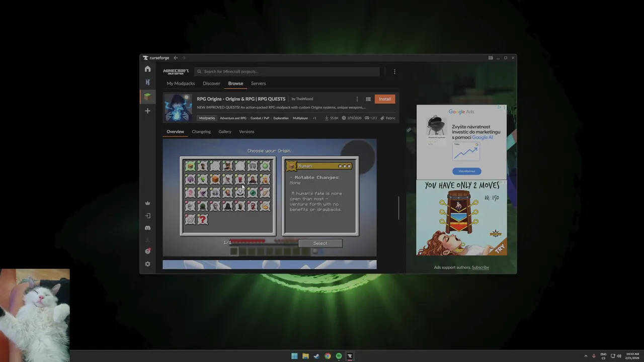Image resolution: width=644 pixels, height=362 pixels.
Task: Click the Modpacks category tag
Action: 207,118
